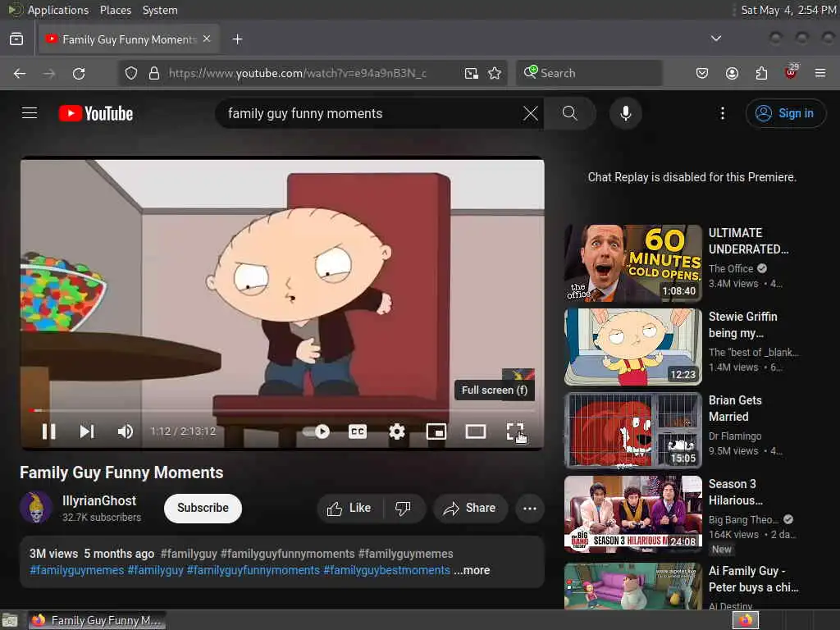Toggle closed captions (CC)
This screenshot has height=630, width=840.
point(358,431)
